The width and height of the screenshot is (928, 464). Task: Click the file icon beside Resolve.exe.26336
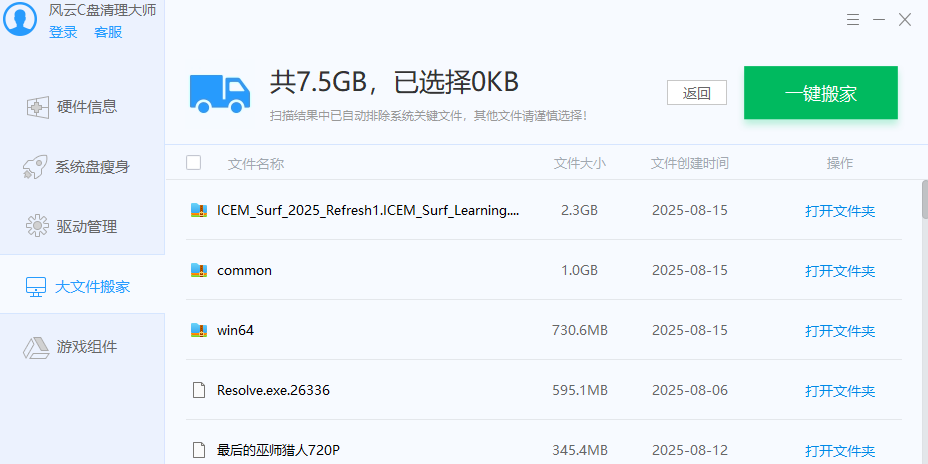pyautogui.click(x=198, y=390)
